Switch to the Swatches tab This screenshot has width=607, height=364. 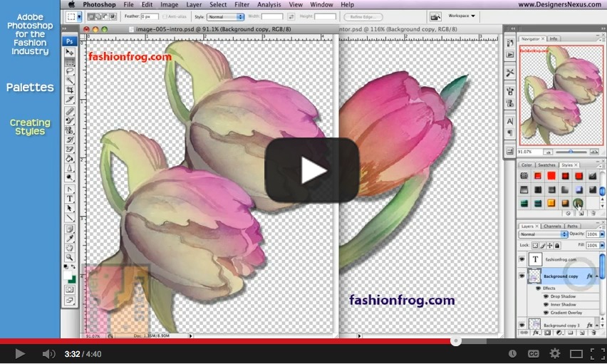[546, 165]
